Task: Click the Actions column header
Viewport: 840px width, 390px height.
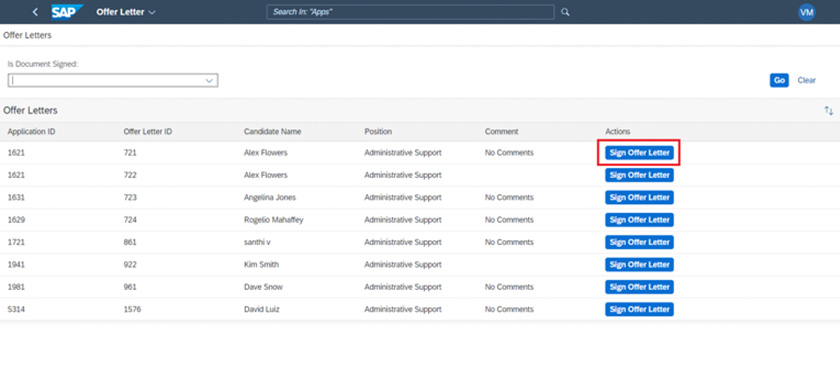Action: click(x=618, y=131)
